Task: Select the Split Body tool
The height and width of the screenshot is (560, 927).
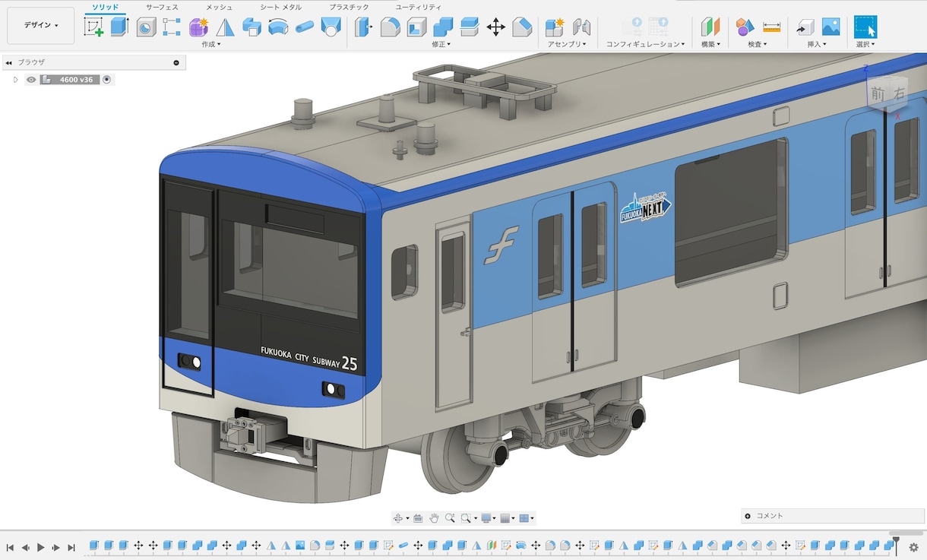Action: (470, 27)
